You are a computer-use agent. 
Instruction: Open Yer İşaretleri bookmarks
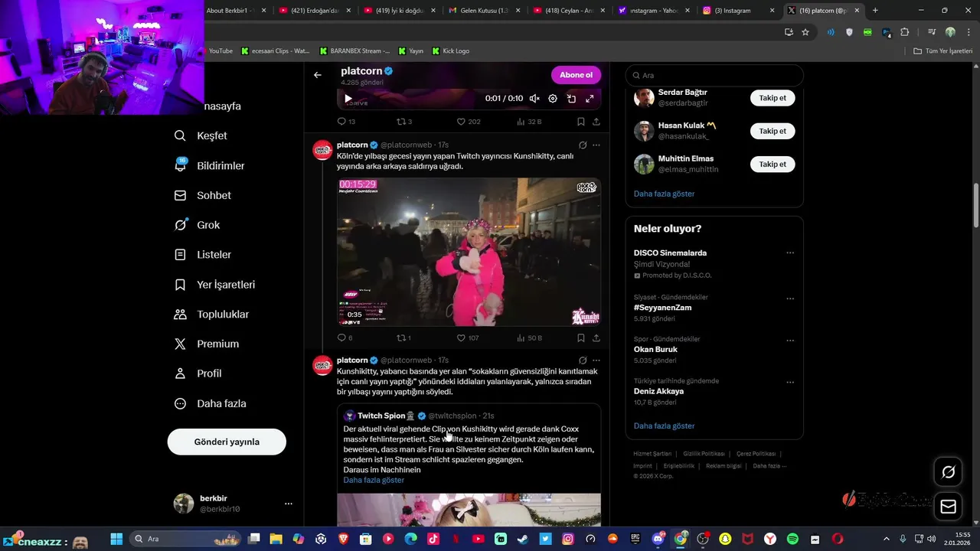point(215,285)
